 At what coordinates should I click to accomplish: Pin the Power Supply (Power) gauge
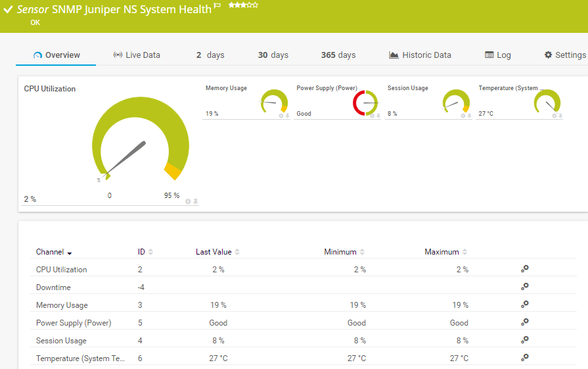click(x=378, y=116)
